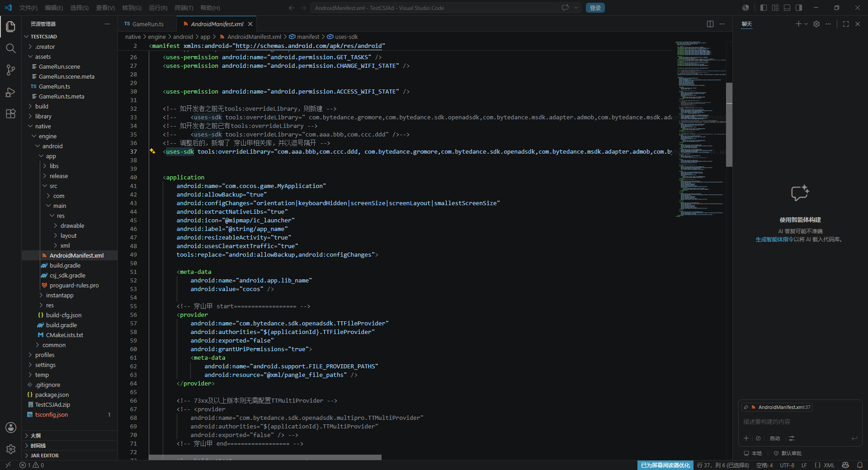Open chat settings gear icon
This screenshot has height=470, width=868.
(x=816, y=24)
